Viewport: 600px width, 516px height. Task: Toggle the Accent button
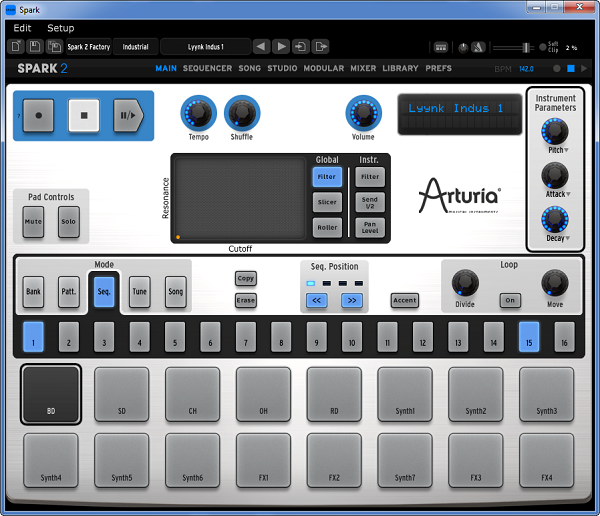[404, 300]
